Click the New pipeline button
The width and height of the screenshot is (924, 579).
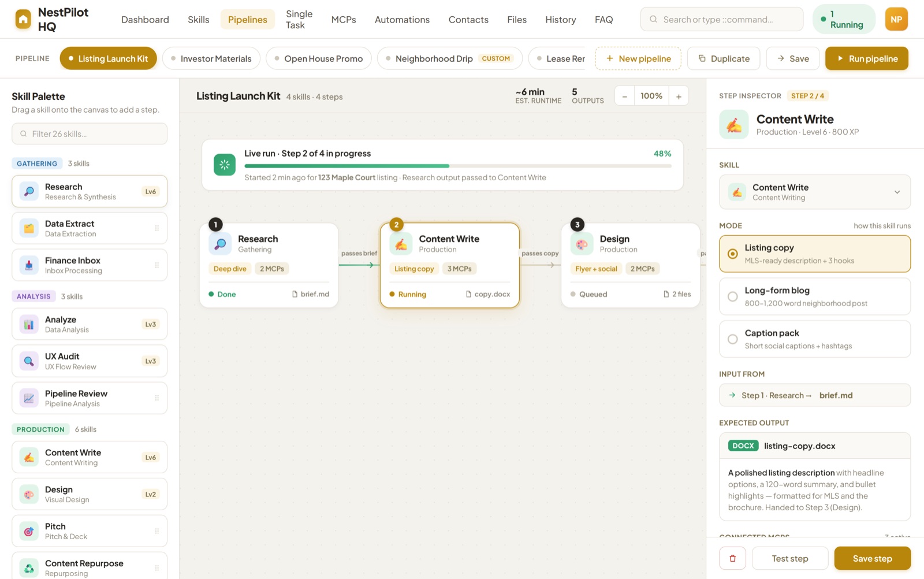tap(638, 58)
